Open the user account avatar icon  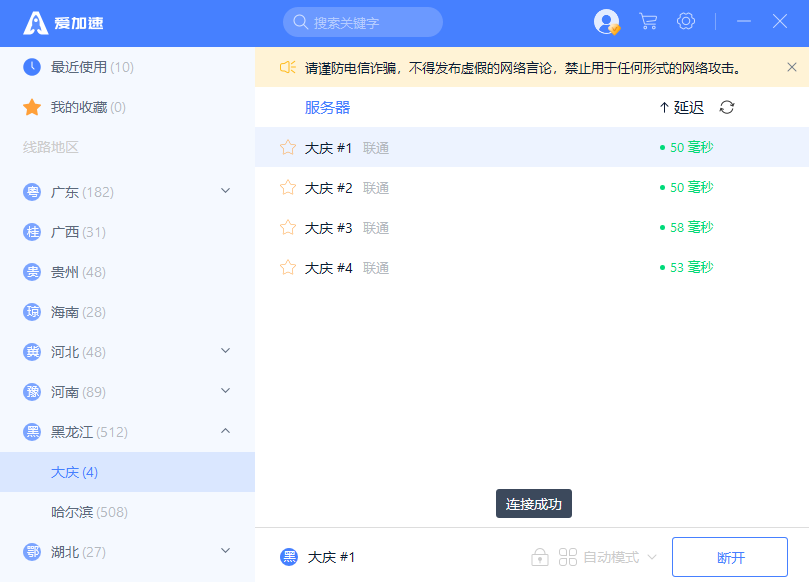point(607,22)
